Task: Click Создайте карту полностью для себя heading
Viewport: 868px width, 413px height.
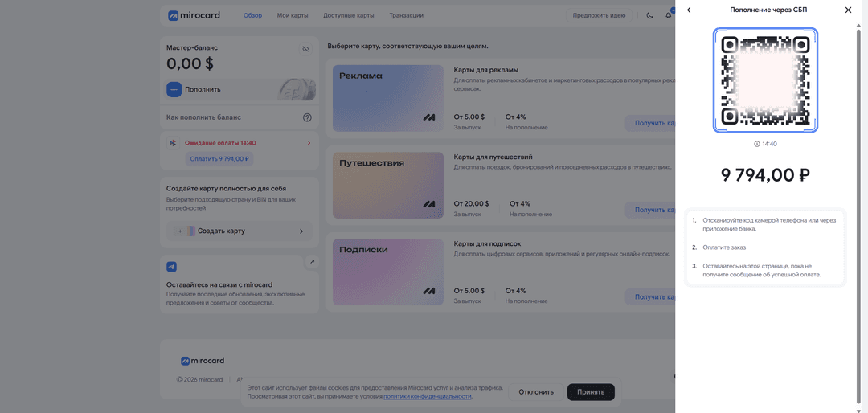Action: 227,188
